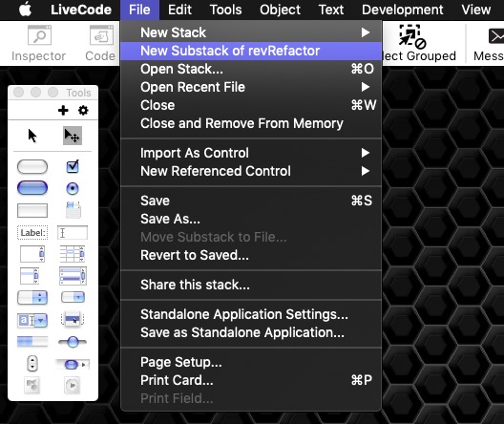This screenshot has width=504, height=424.
Task: Open the View menu
Action: (x=476, y=10)
